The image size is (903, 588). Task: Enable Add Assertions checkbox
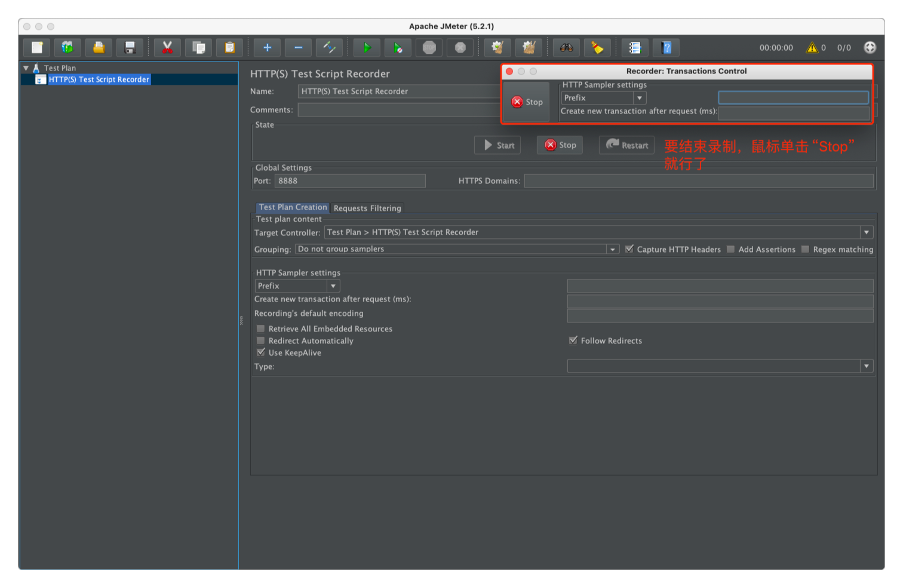[730, 249]
